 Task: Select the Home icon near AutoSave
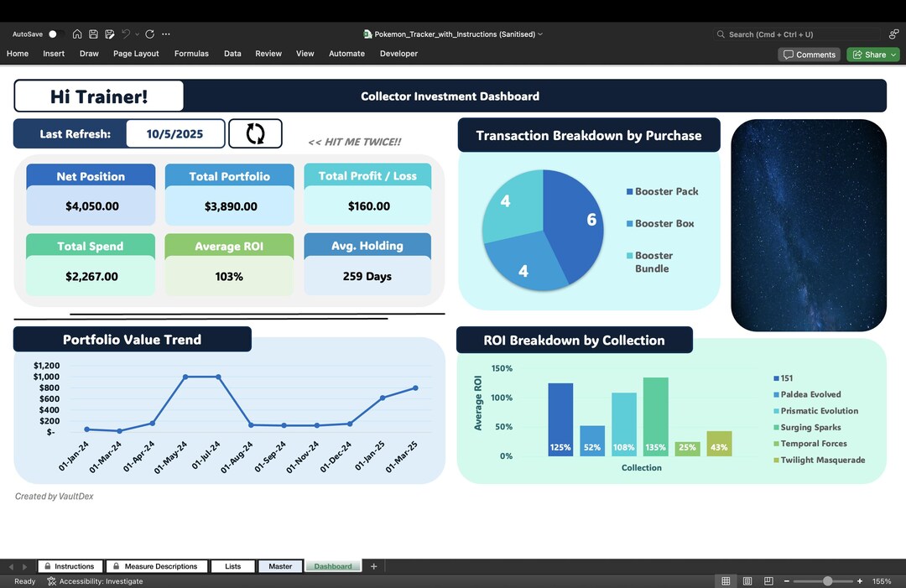[x=77, y=34]
